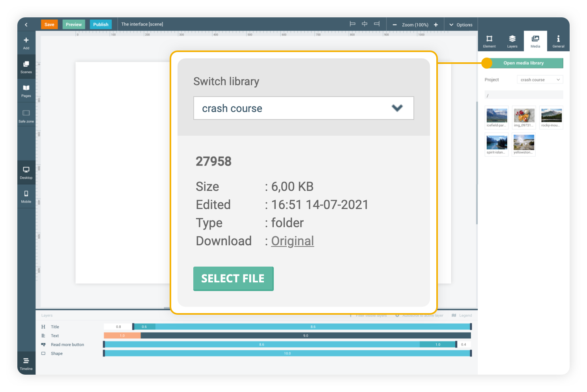The image size is (587, 392).
Task: Zoom in with the plus icon
Action: [x=436, y=25]
